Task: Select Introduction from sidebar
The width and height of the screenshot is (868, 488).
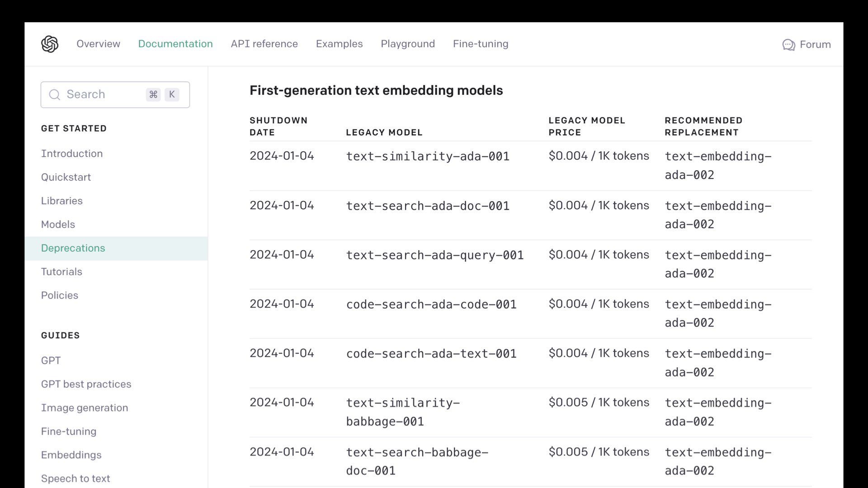Action: [x=71, y=153]
